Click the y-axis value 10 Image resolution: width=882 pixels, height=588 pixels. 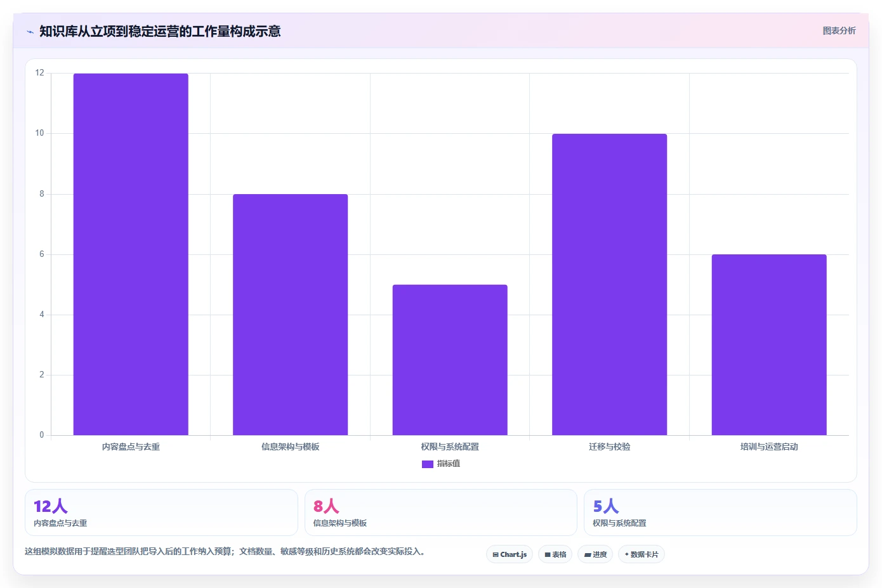40,133
